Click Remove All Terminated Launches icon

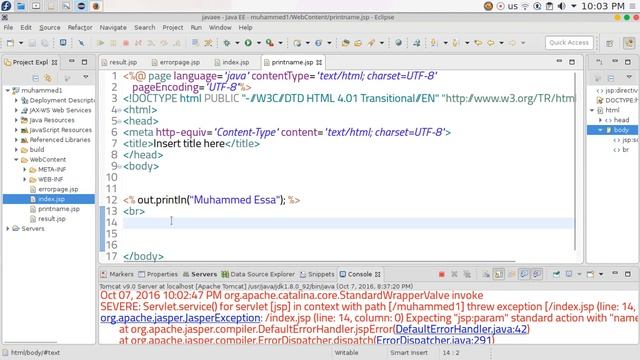click(467, 274)
